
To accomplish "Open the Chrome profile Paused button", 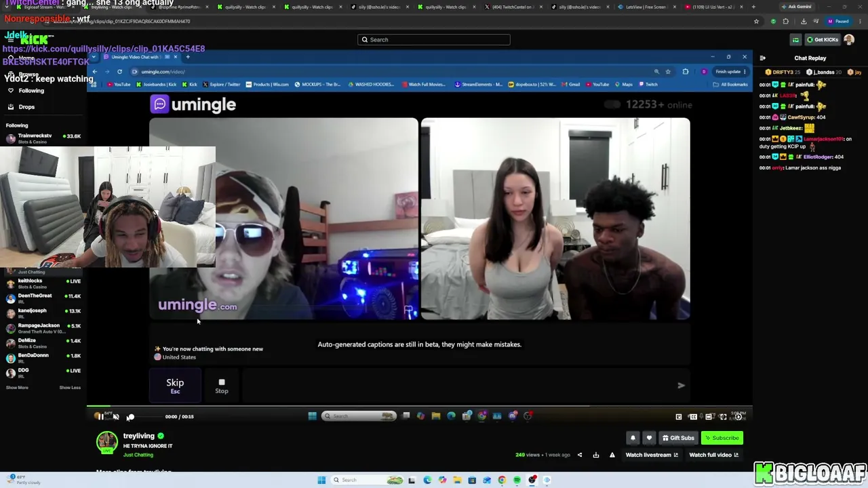I will pyautogui.click(x=838, y=21).
